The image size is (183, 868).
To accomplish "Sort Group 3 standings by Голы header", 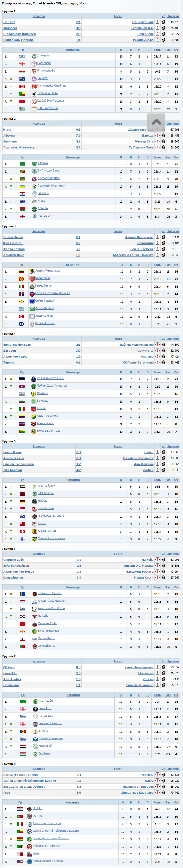I will tap(157, 265).
